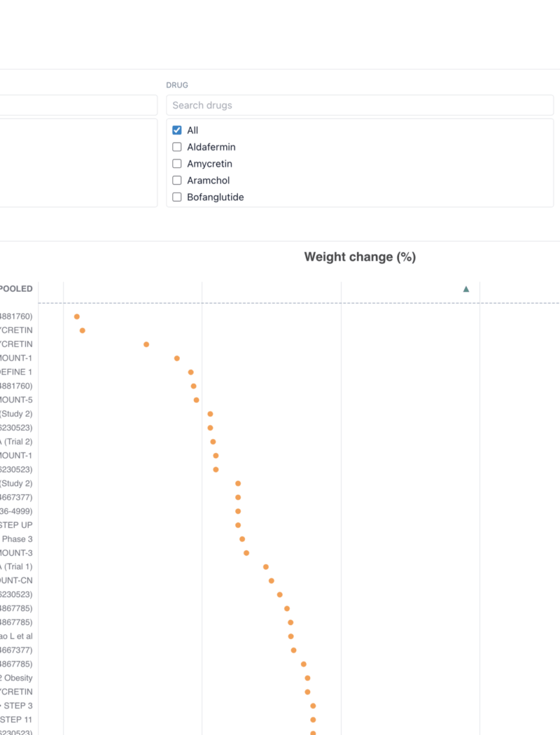Click the Search drugs input field
This screenshot has width=560, height=735.
360,105
